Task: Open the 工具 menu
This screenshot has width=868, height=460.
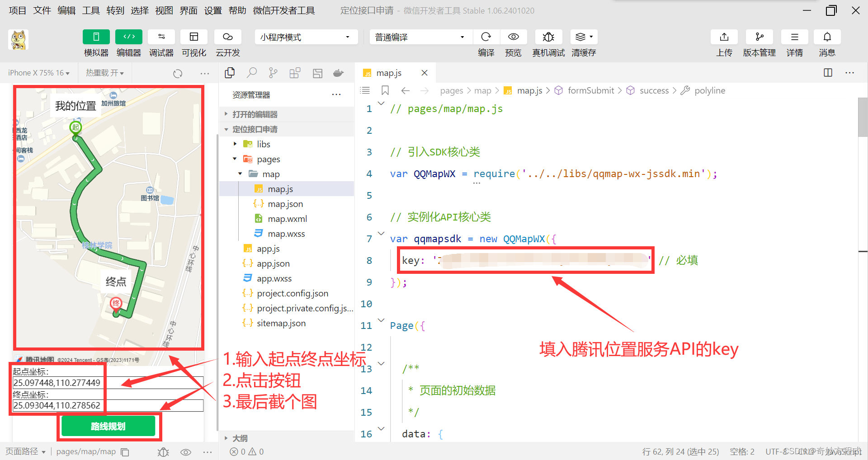Action: [x=90, y=10]
